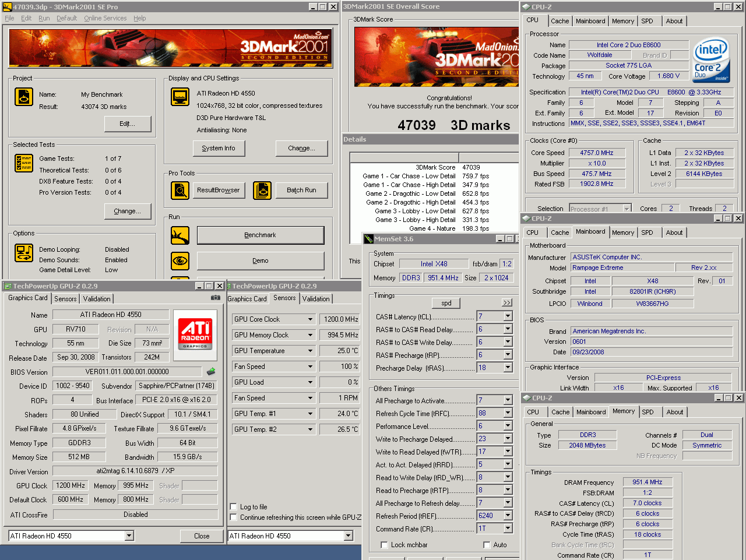Expand the Precharge Delay (tRAS) dropdown
The height and width of the screenshot is (560, 746).
pos(508,368)
